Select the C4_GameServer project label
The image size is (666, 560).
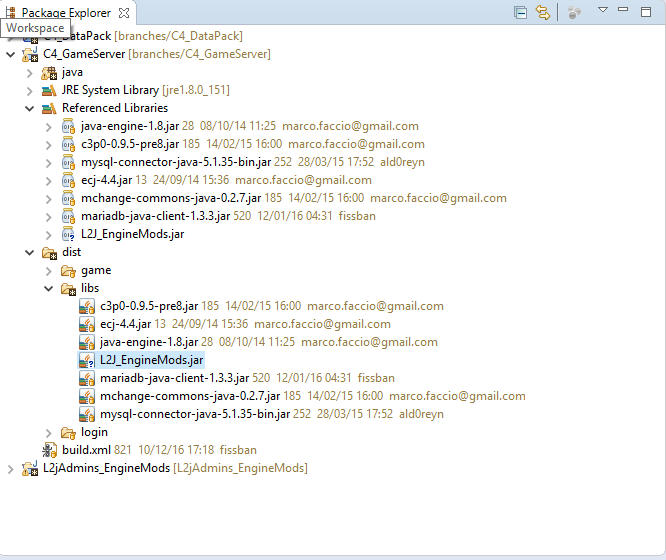coord(84,54)
